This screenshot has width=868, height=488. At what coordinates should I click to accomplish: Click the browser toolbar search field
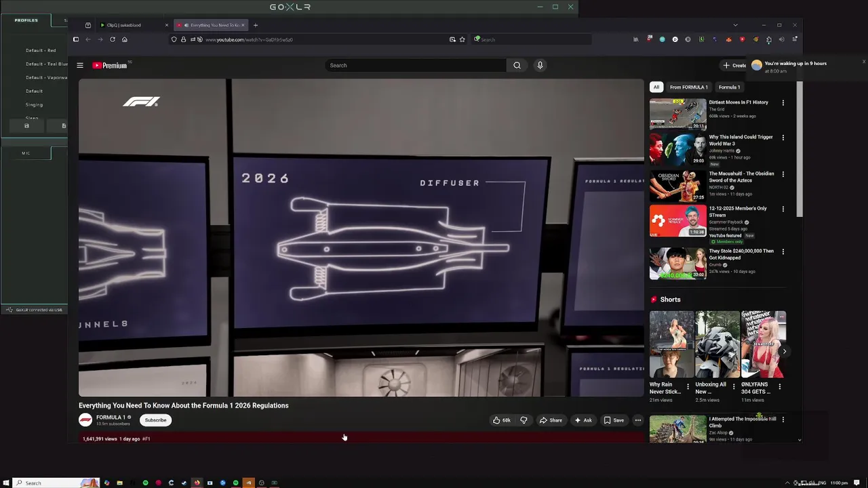click(x=531, y=39)
